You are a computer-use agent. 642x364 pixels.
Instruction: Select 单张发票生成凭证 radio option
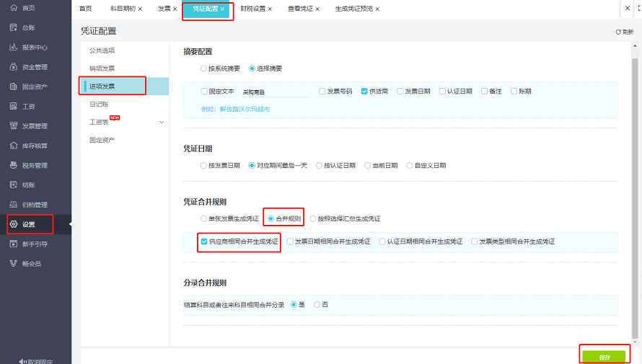(x=203, y=219)
